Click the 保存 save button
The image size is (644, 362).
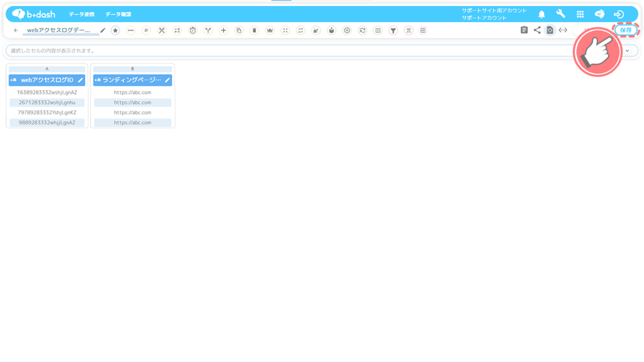tap(626, 30)
